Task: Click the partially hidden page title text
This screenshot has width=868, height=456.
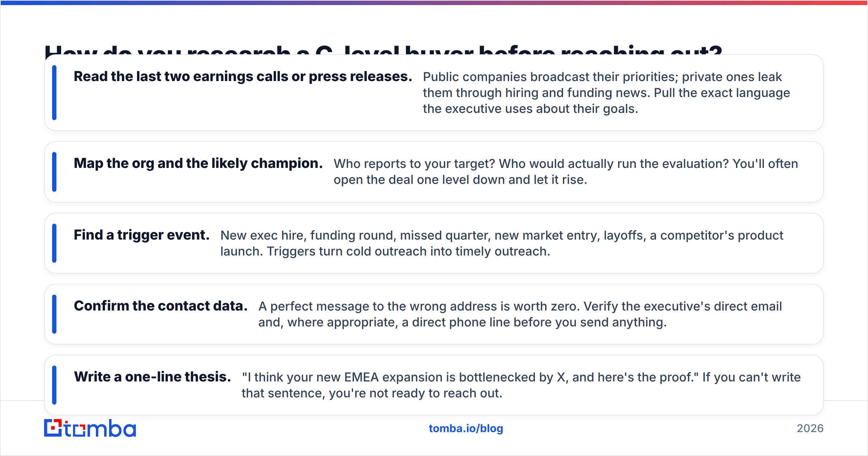Action: (x=383, y=49)
